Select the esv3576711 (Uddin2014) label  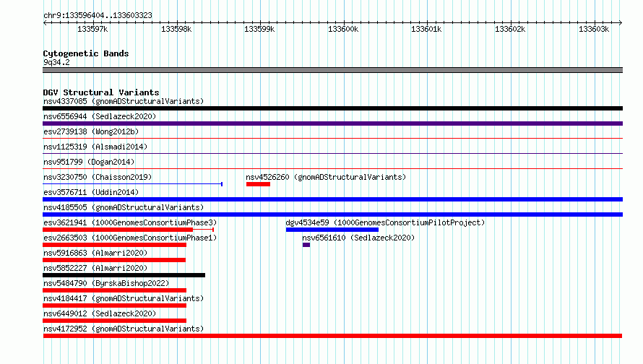(x=91, y=192)
